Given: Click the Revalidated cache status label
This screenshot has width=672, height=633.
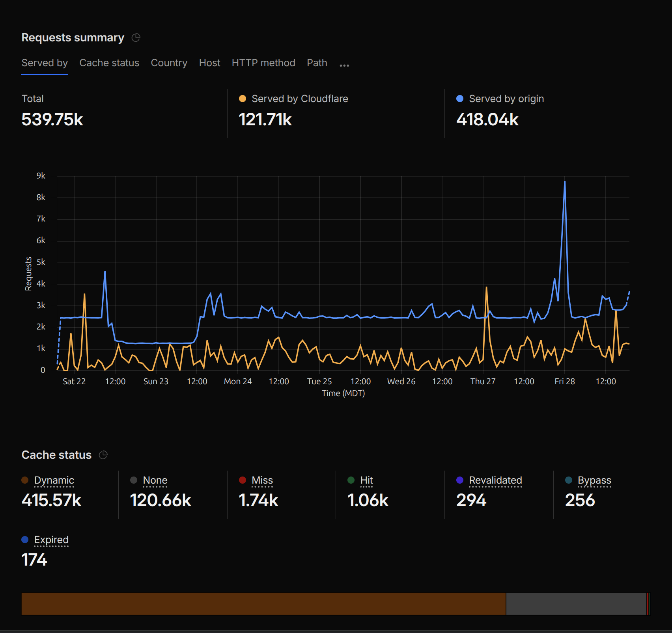Looking at the screenshot, I should click(495, 480).
